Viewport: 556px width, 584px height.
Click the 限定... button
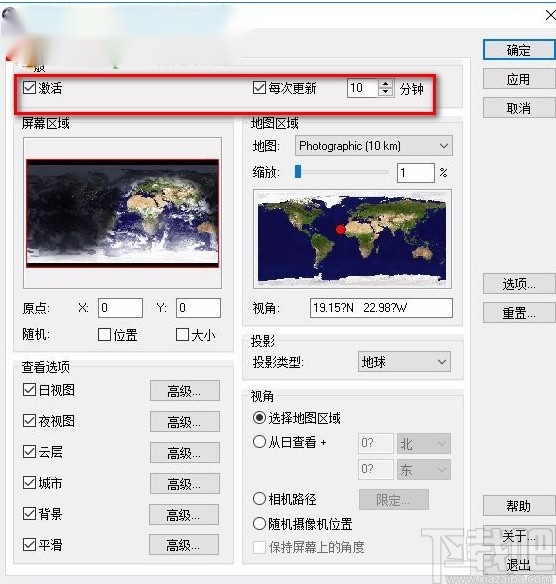click(x=394, y=500)
